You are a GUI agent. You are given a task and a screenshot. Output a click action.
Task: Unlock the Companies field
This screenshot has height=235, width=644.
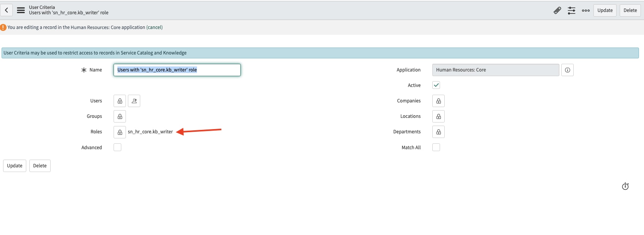tap(438, 101)
